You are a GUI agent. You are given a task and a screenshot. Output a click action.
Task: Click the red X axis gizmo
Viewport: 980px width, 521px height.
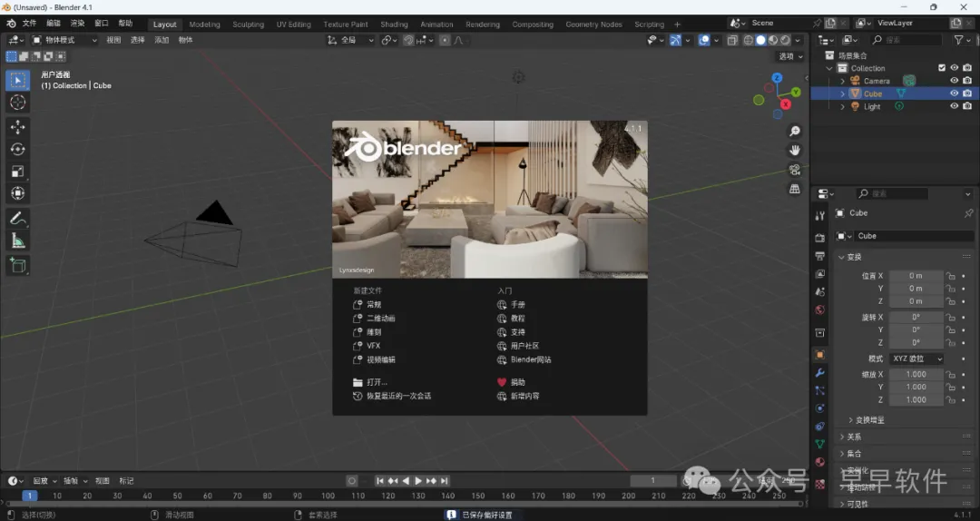coord(786,104)
